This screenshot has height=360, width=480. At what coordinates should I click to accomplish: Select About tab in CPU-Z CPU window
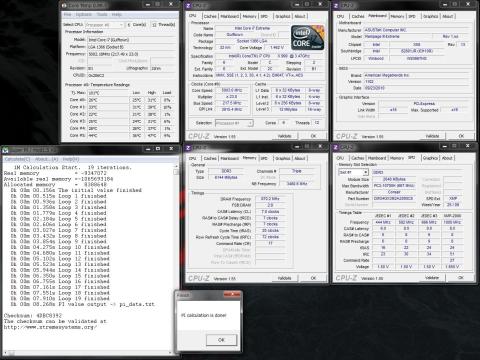tap(300, 16)
